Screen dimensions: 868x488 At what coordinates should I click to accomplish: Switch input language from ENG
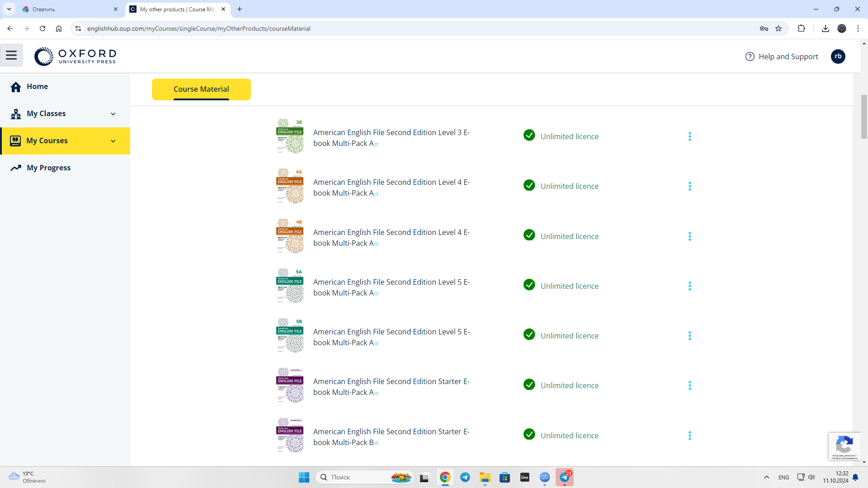tap(784, 477)
